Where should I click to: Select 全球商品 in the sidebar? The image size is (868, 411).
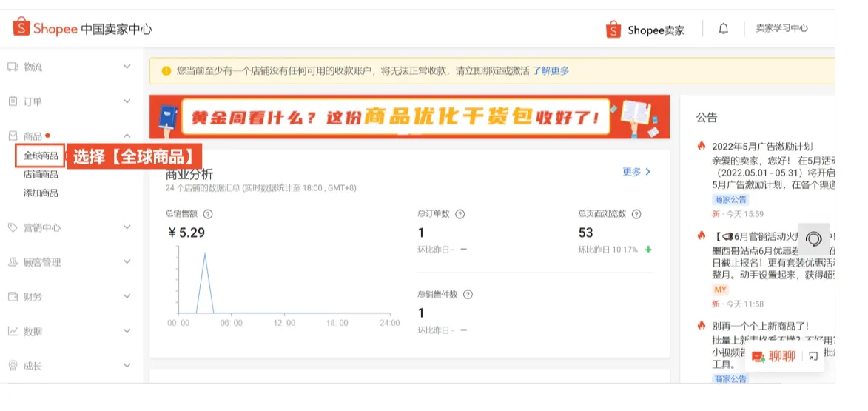(41, 156)
